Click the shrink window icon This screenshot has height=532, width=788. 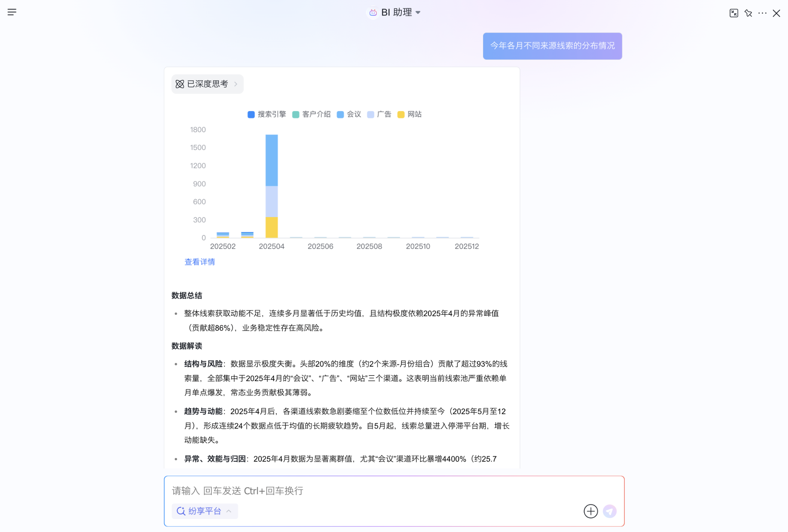coord(734,13)
